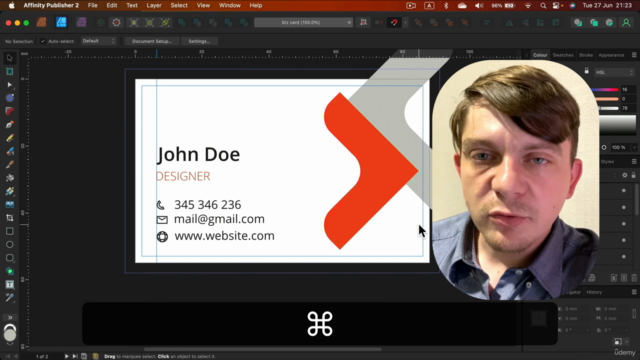Image resolution: width=640 pixels, height=360 pixels.
Task: Open the Layer menu
Action: click(x=154, y=5)
